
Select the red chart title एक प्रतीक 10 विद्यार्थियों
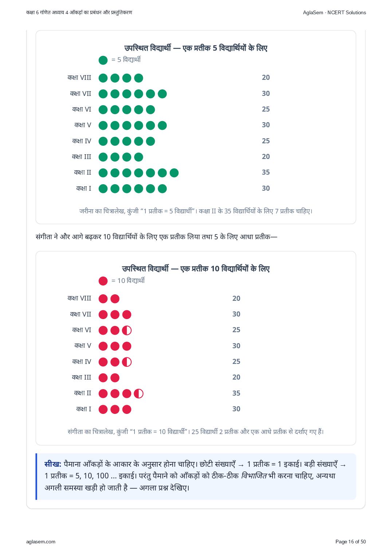coord(196,269)
